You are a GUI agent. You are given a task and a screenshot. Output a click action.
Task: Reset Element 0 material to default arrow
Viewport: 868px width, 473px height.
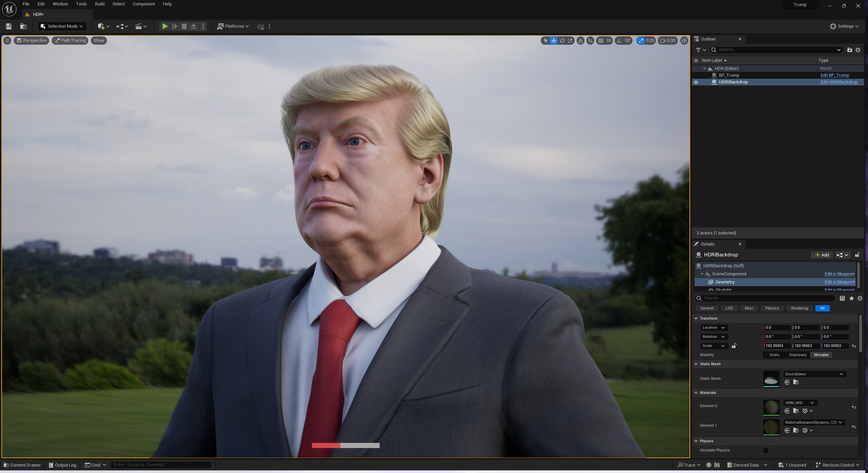pyautogui.click(x=854, y=407)
